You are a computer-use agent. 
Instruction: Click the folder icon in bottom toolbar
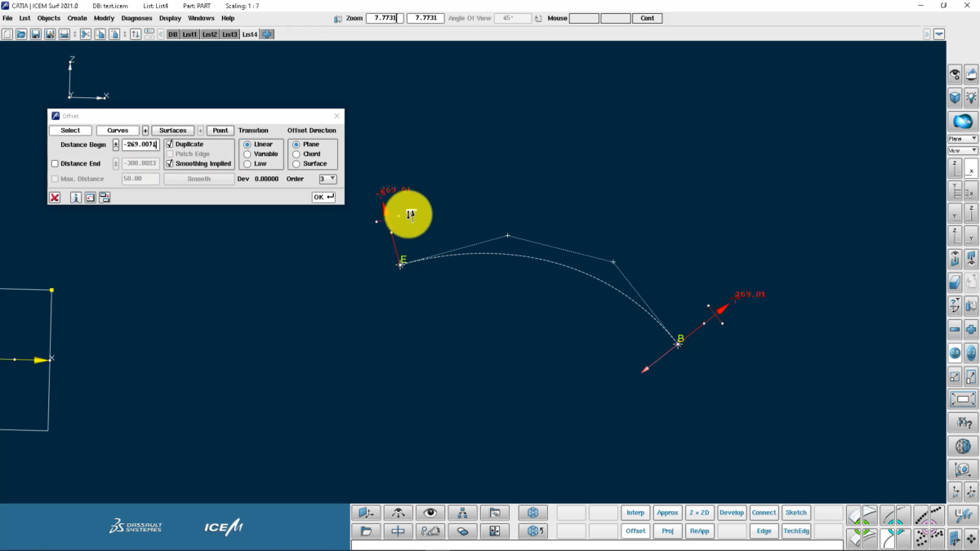(366, 531)
